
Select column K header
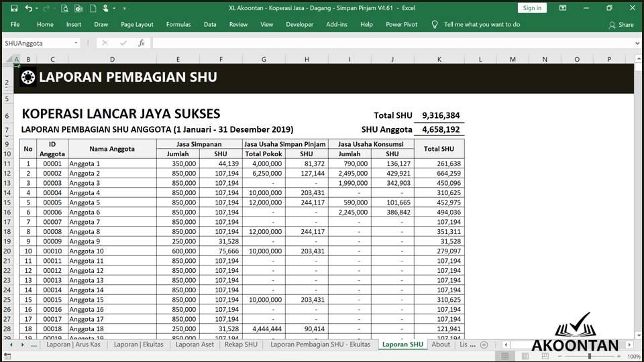click(x=439, y=60)
